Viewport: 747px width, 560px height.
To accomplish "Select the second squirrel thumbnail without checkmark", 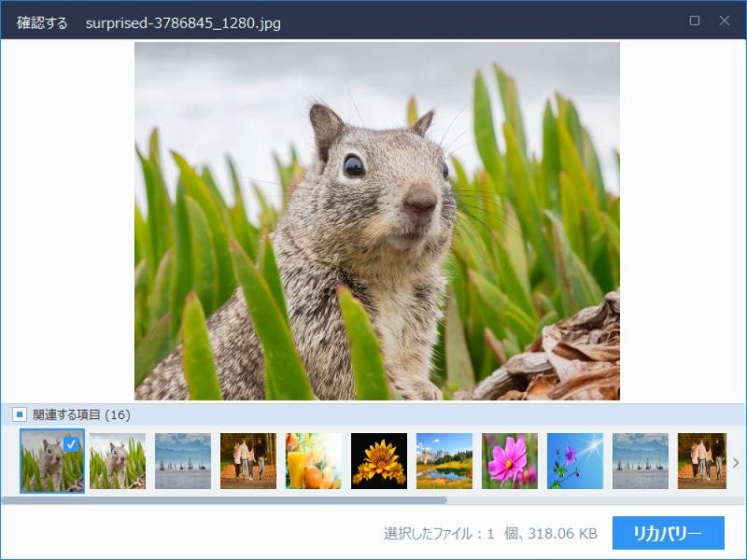I will pos(118,461).
